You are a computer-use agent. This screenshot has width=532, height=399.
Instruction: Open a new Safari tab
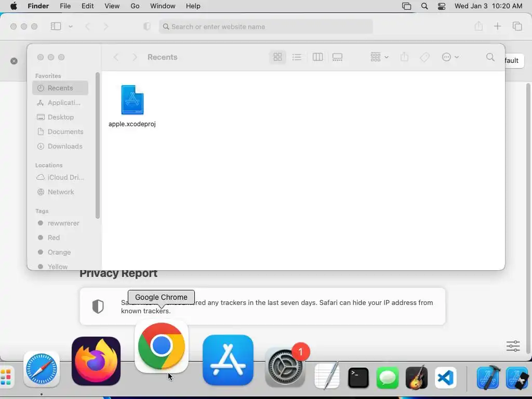tap(497, 26)
